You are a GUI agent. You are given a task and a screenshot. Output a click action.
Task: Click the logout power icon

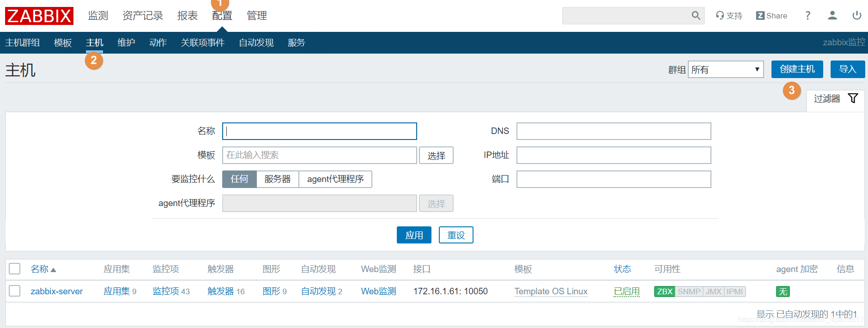point(857,16)
